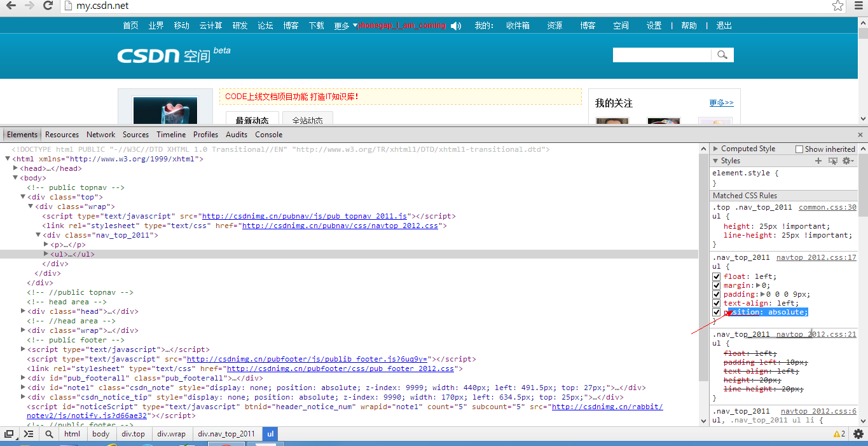Viewport: 868px width, 446px height.
Task: Click the CSDN search magnifier button
Action: tap(722, 55)
